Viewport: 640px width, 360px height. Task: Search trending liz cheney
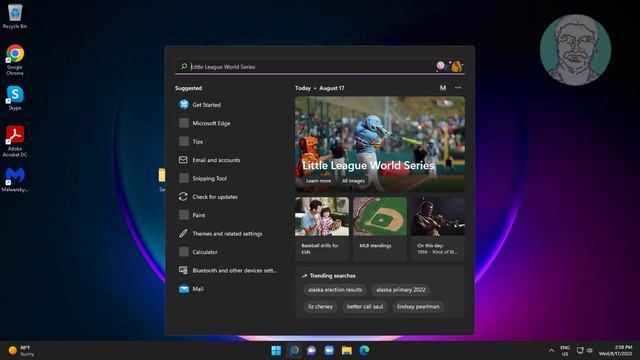coord(320,307)
